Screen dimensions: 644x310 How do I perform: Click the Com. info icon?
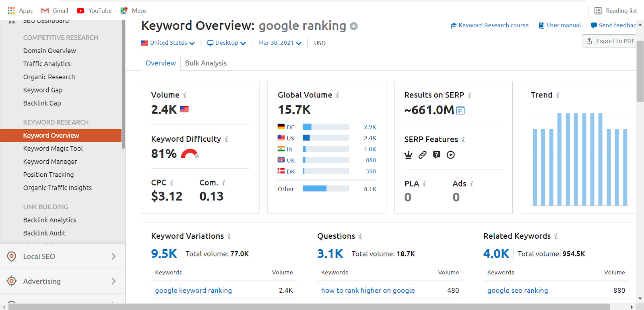pos(223,183)
